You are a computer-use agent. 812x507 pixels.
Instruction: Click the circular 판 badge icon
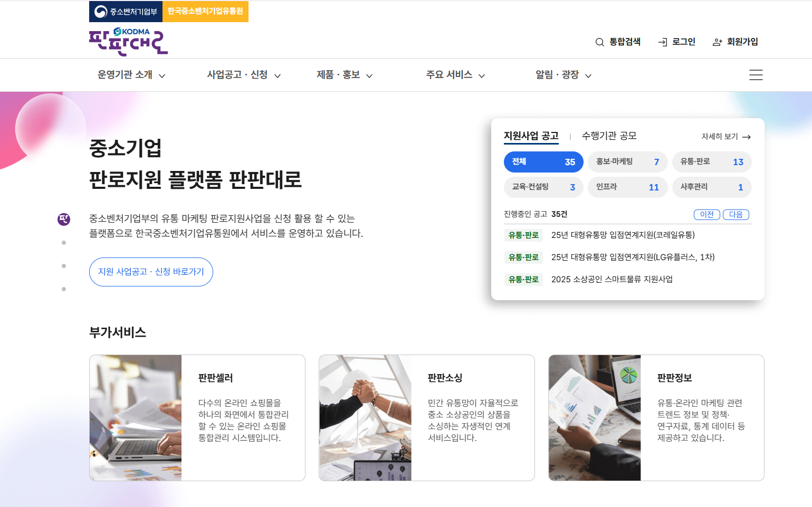click(x=64, y=220)
